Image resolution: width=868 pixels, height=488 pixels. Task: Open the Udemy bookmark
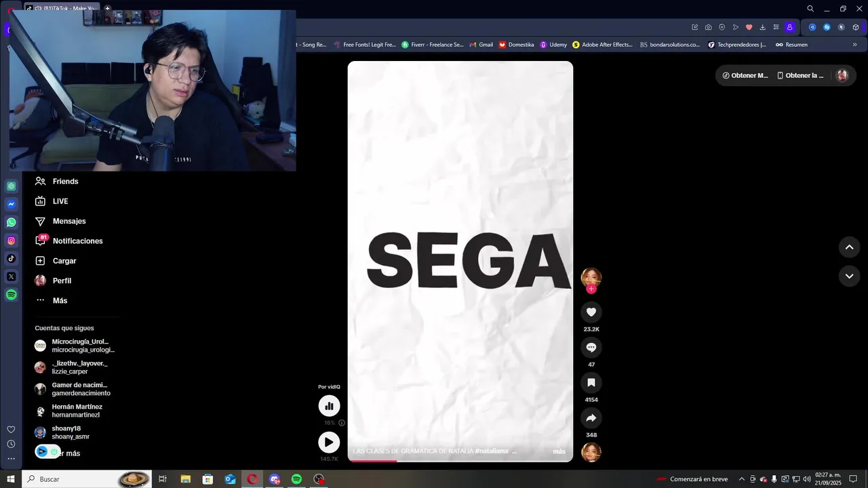tap(553, 45)
